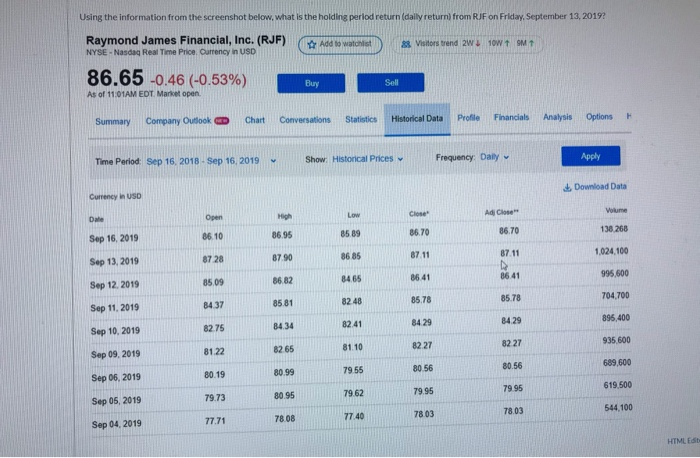Image resolution: width=700 pixels, height=458 pixels.
Task: Click the Adj Close** column header
Action: 501,212
